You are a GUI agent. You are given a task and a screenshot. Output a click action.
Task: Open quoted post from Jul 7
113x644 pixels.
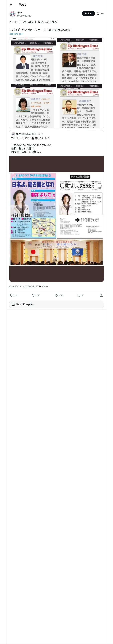tap(56, 145)
